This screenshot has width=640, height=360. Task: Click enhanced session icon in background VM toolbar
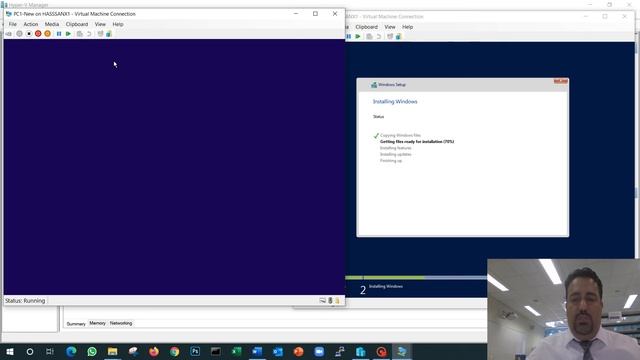point(390,36)
